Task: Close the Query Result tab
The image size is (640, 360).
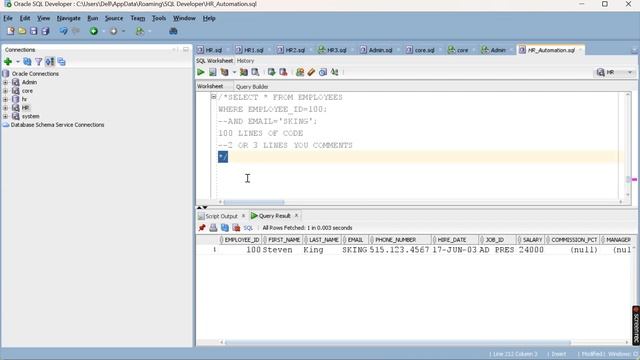Action: point(296,216)
